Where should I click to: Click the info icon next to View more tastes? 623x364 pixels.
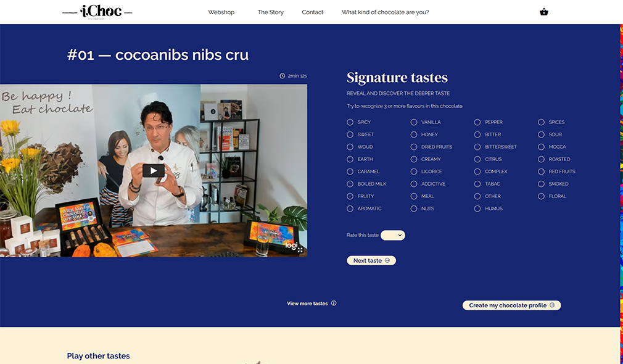click(x=334, y=303)
